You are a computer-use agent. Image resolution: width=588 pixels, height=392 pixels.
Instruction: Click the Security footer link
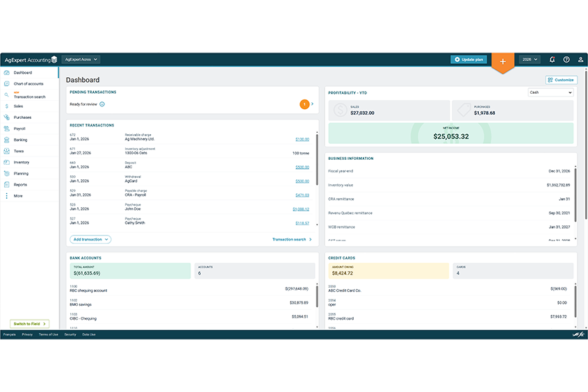[70, 334]
